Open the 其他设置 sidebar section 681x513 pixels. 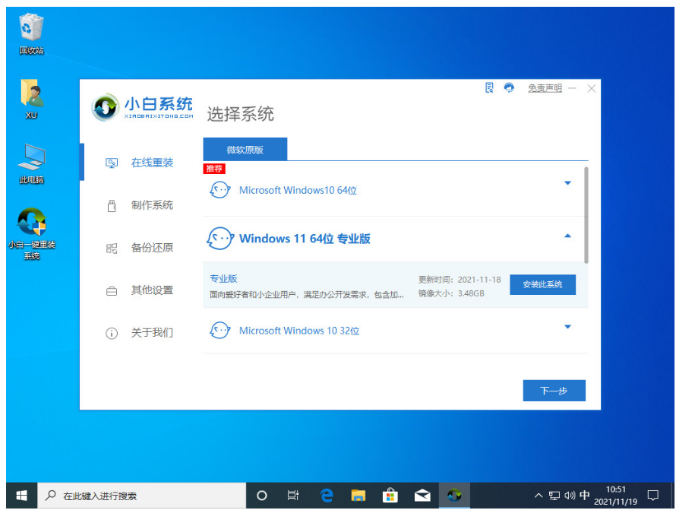tap(151, 290)
